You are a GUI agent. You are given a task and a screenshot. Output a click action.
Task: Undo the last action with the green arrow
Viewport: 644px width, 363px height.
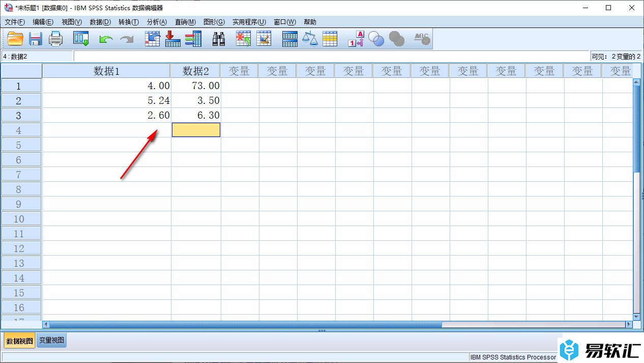click(106, 39)
